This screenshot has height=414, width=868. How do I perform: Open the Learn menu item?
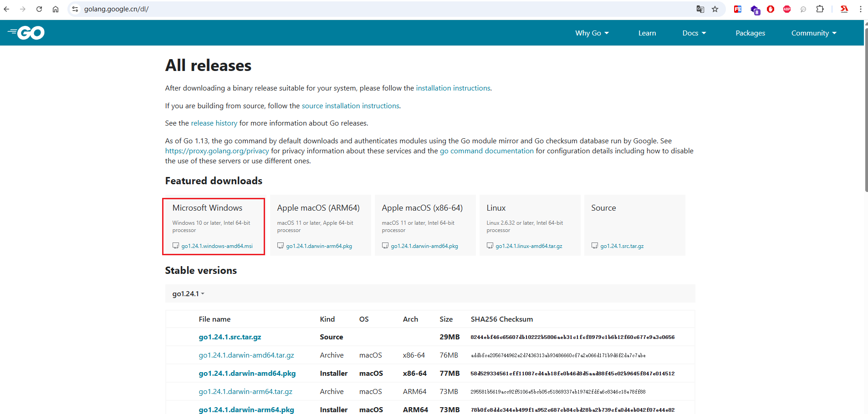point(647,33)
